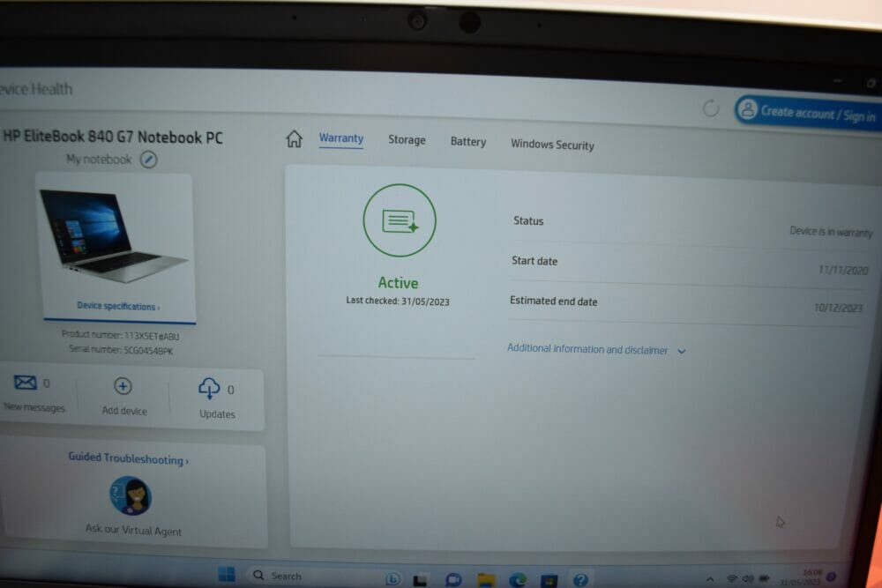Screen dimensions: 882x588
Task: Open the Windows Security tab
Action: 552,145
